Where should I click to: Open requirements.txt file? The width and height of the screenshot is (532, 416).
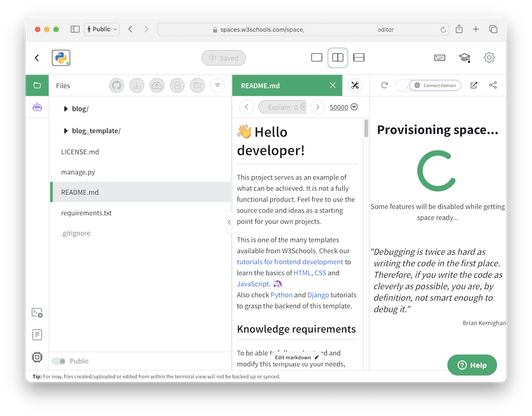tap(86, 213)
